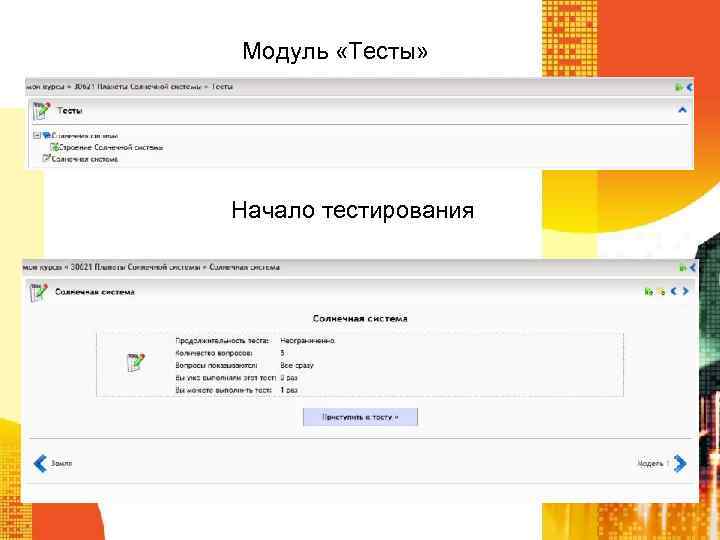The image size is (720, 540).
Task: Start the test via Приступить к тесту button
Action: 360,417
